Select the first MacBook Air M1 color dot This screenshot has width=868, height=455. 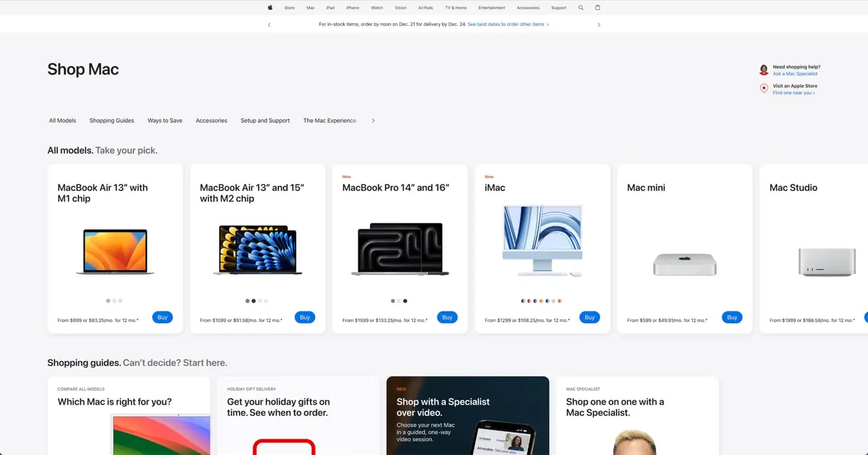(108, 301)
